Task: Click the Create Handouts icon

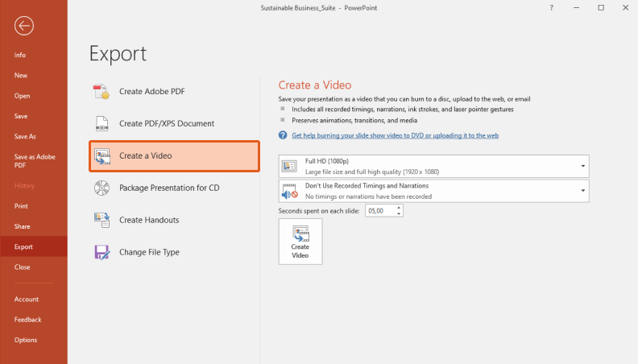Action: click(x=101, y=220)
